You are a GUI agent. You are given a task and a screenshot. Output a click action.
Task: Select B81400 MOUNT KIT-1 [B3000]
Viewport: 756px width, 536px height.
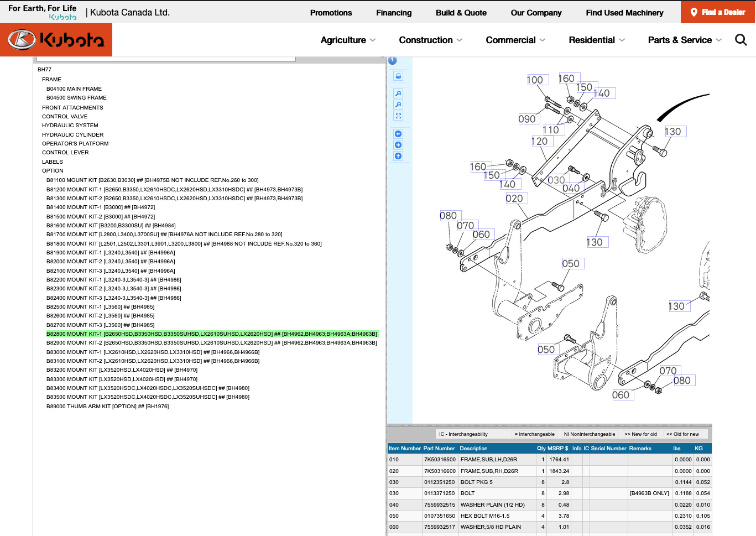(x=101, y=207)
